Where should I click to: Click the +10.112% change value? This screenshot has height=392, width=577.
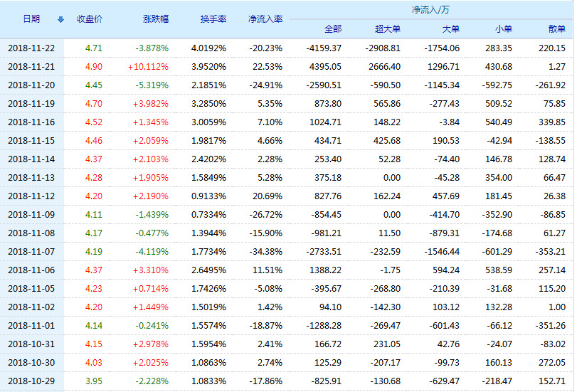click(149, 66)
